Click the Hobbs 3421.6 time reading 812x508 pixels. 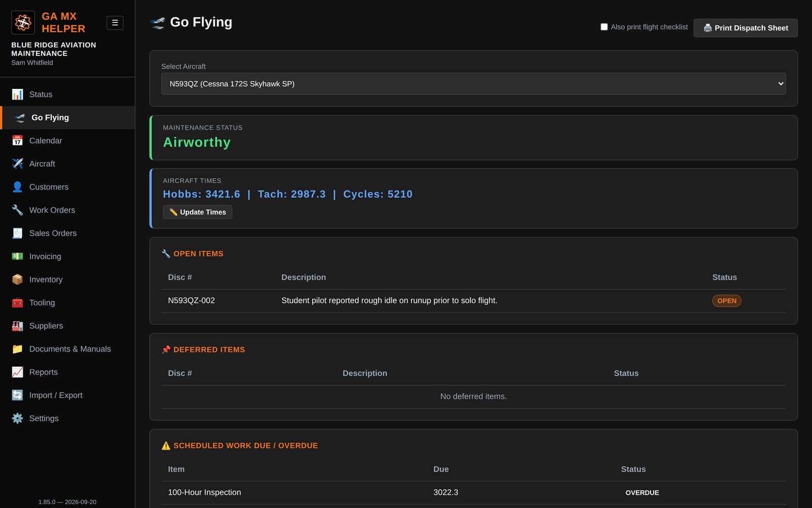(201, 194)
